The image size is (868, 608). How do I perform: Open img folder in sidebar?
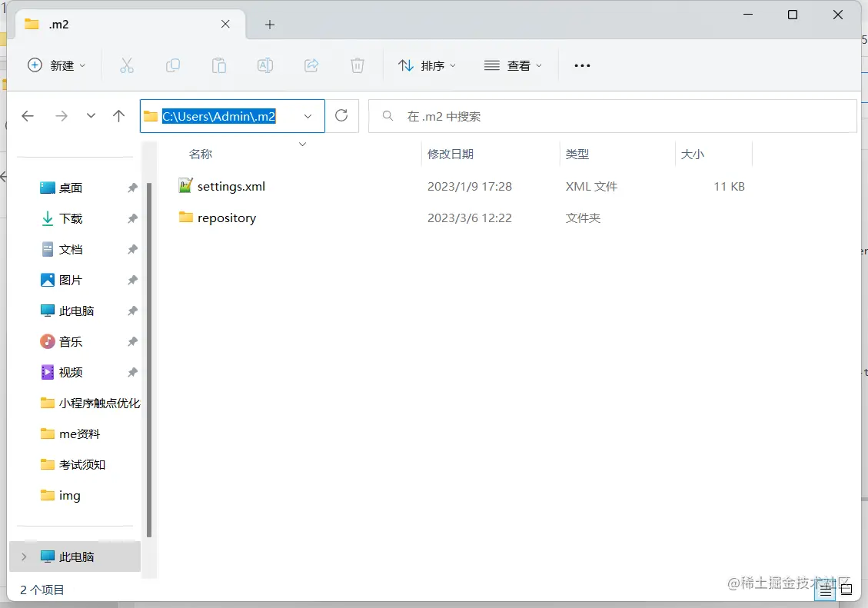[x=60, y=495]
